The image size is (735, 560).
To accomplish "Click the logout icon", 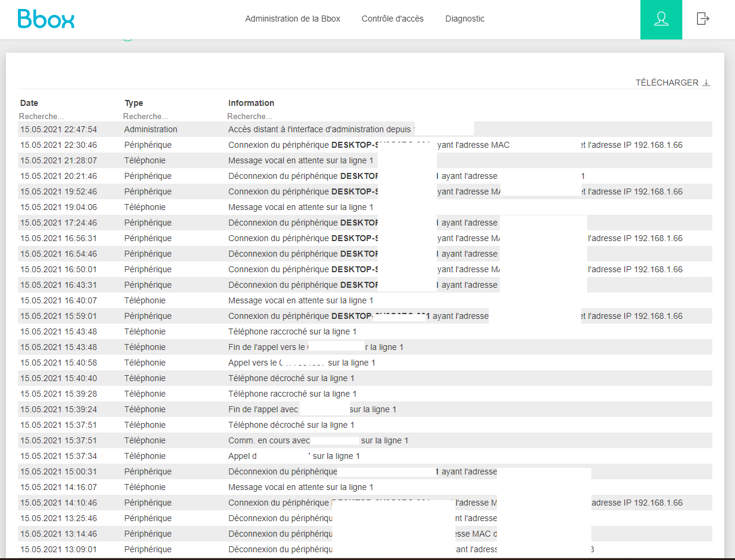I will coord(703,19).
